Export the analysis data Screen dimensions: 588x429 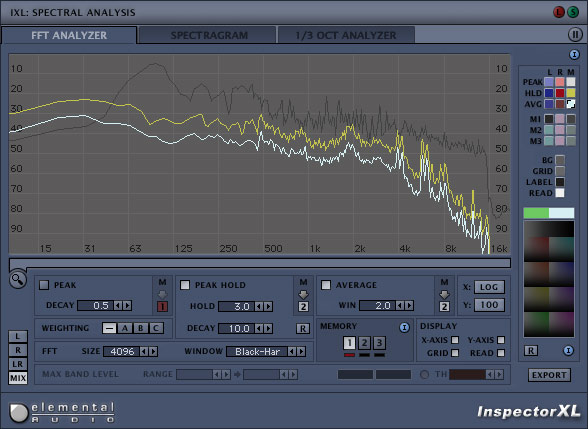(549, 375)
